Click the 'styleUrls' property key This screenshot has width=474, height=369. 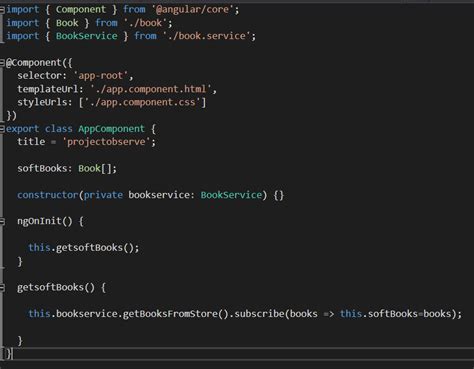(42, 102)
